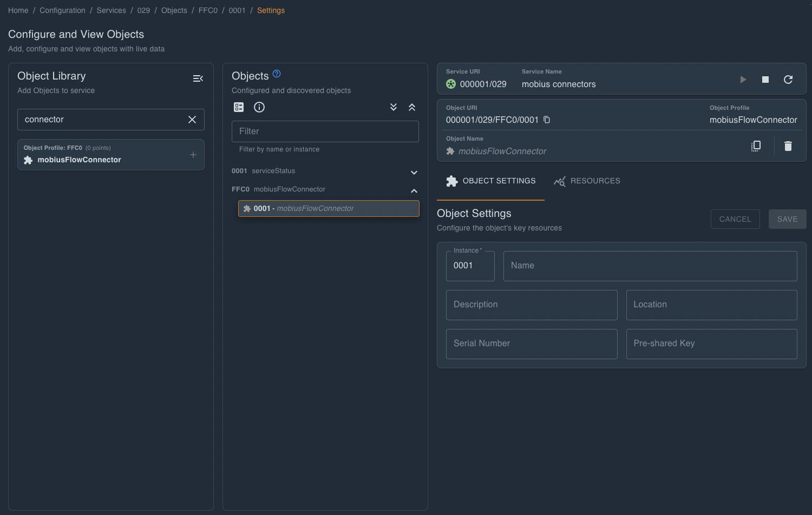The width and height of the screenshot is (812, 515).
Task: Duplicate the mobiusFlowConnector object
Action: (756, 146)
